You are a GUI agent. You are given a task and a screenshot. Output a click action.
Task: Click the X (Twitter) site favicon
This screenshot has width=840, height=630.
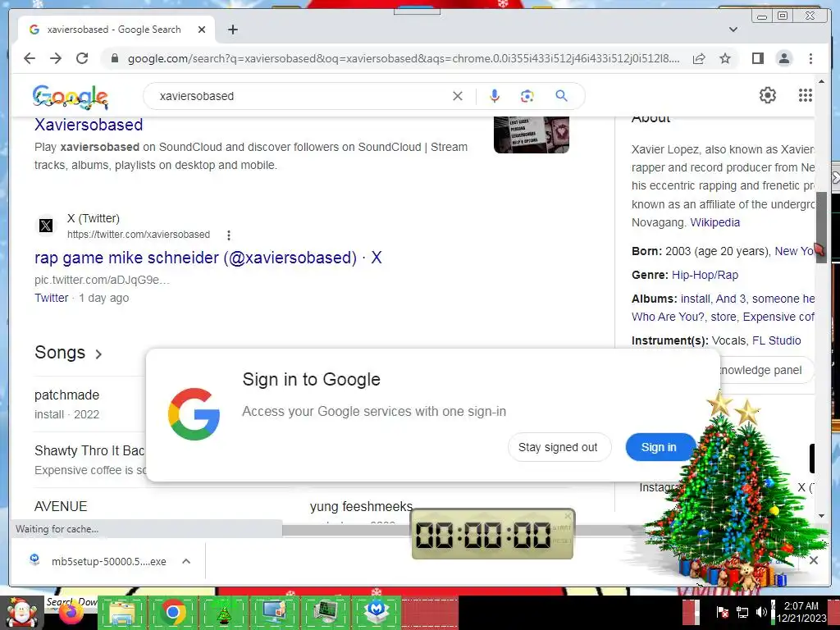point(46,226)
